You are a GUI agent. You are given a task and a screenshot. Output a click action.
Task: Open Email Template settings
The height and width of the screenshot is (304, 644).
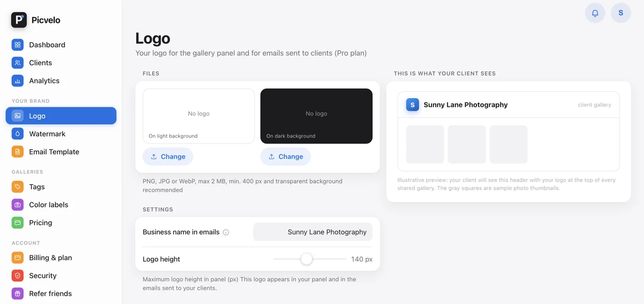[x=61, y=152]
